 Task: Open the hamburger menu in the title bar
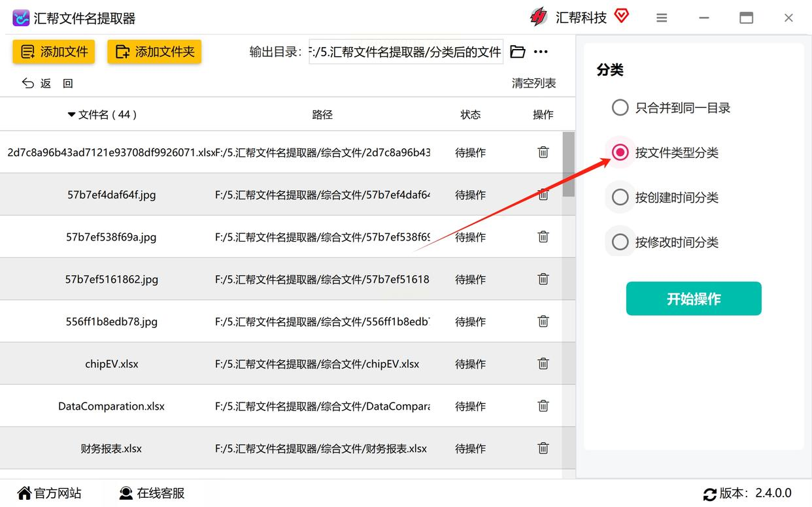pyautogui.click(x=662, y=18)
